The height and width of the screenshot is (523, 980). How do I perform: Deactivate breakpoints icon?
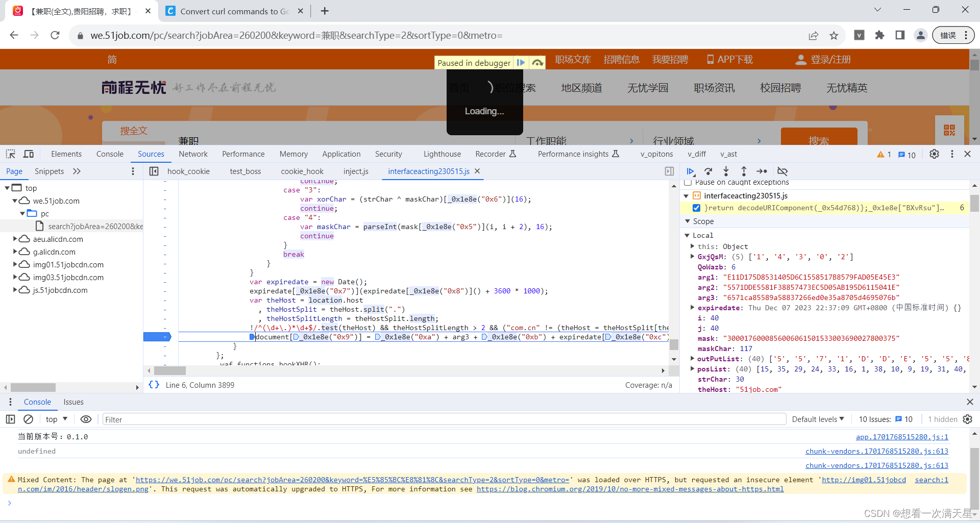click(x=782, y=171)
